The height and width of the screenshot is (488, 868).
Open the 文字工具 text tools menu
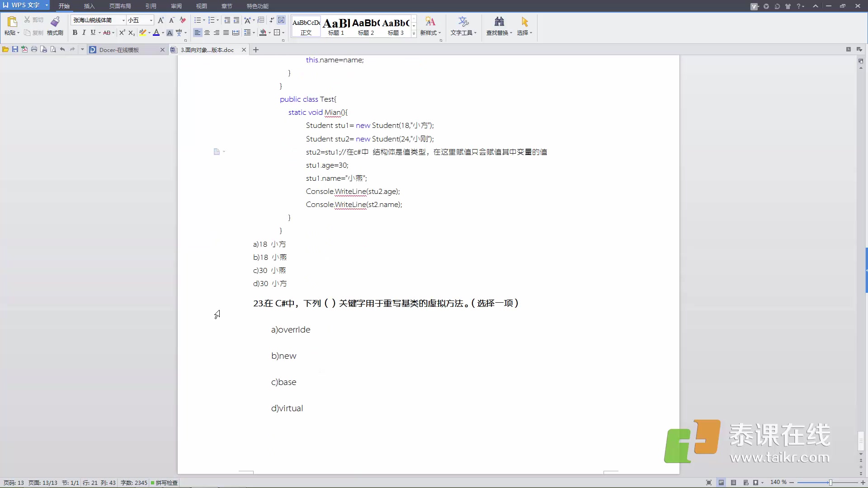[463, 27]
